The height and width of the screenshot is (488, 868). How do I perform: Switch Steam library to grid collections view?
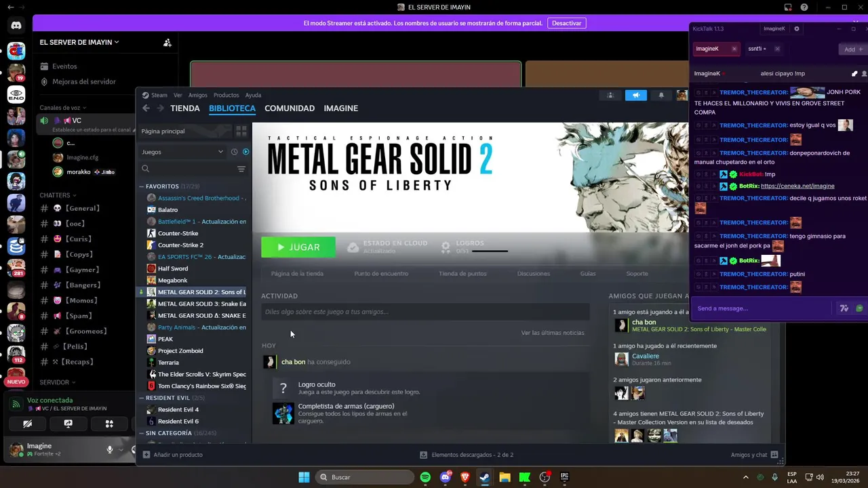[241, 131]
